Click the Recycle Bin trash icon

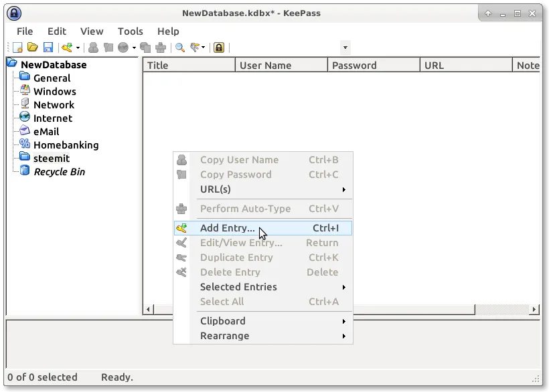[25, 171]
